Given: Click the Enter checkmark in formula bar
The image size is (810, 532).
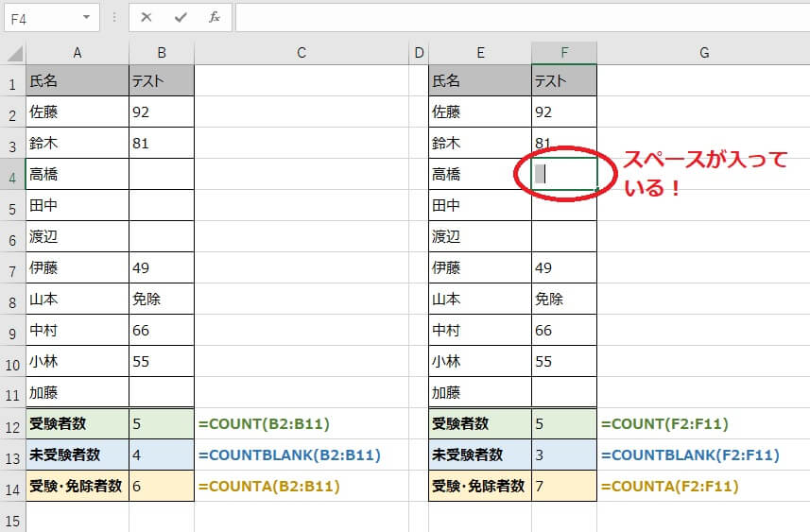Looking at the screenshot, I should click(x=180, y=17).
